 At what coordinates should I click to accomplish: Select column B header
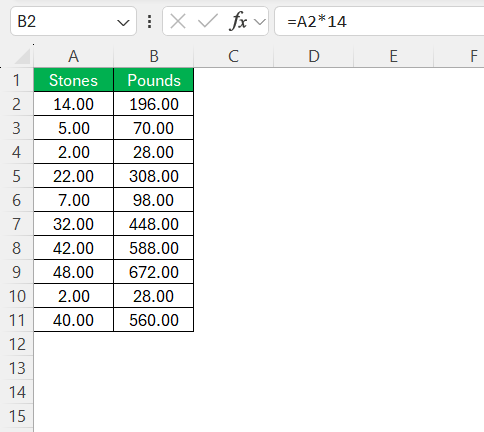point(154,56)
